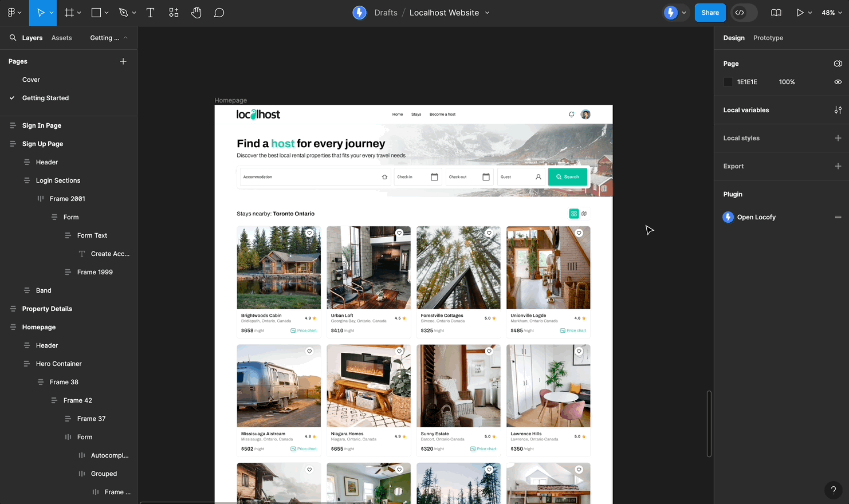Select the Comment tool

[x=219, y=13]
